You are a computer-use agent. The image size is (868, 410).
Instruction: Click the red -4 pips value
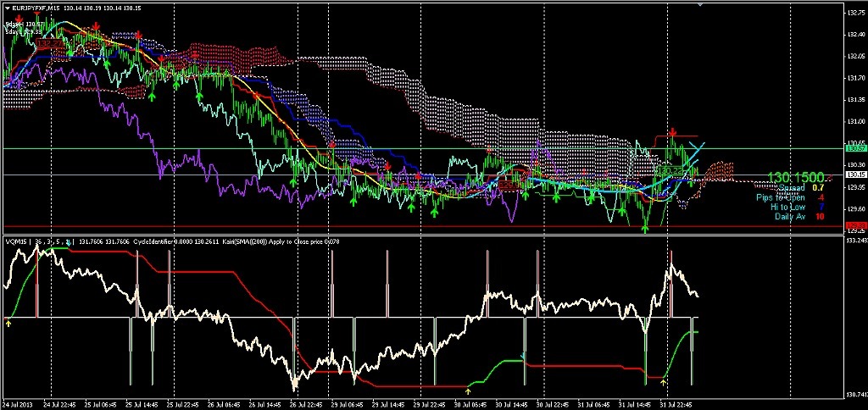821,197
